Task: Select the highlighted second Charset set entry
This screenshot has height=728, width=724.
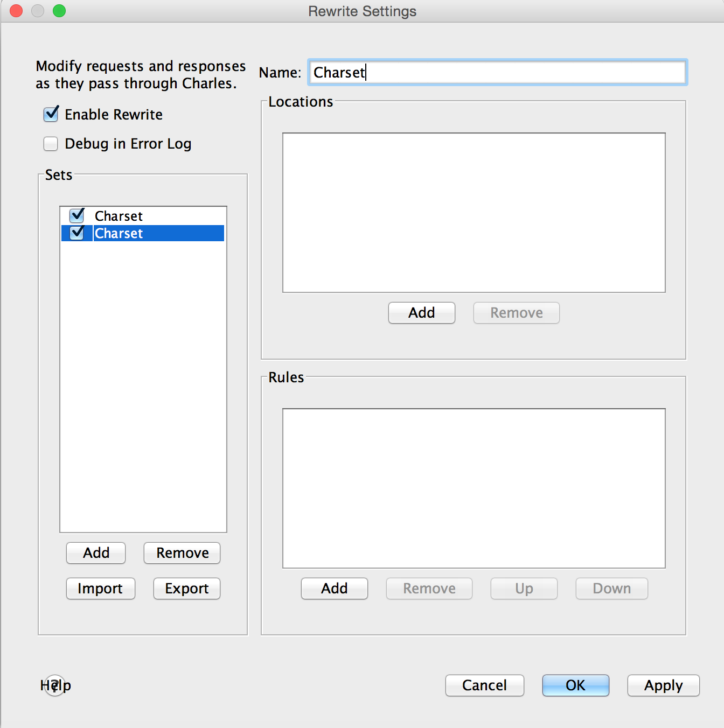Action: (x=119, y=233)
